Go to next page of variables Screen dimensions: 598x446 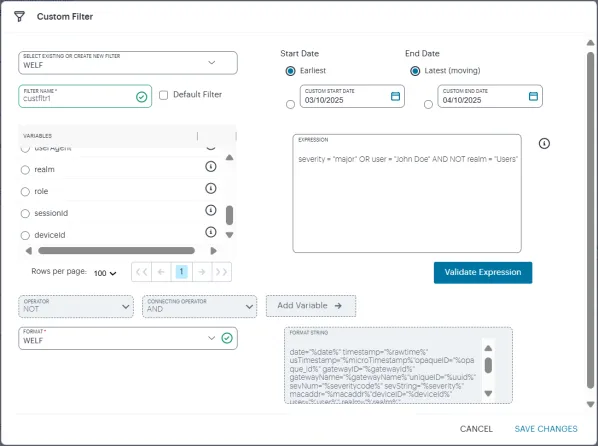[202, 272]
